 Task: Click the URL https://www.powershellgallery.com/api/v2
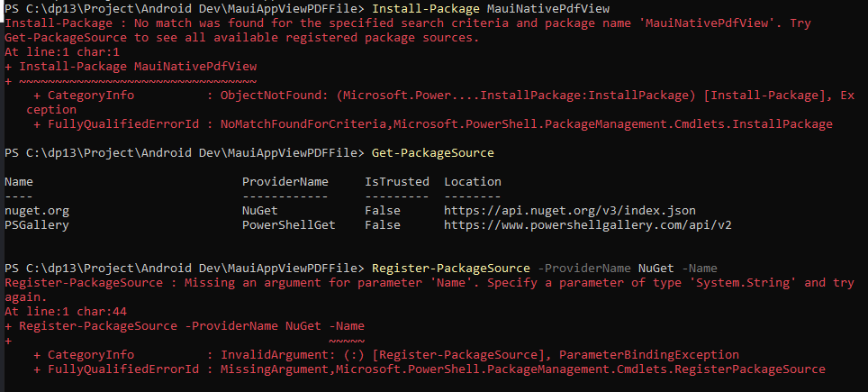click(588, 224)
